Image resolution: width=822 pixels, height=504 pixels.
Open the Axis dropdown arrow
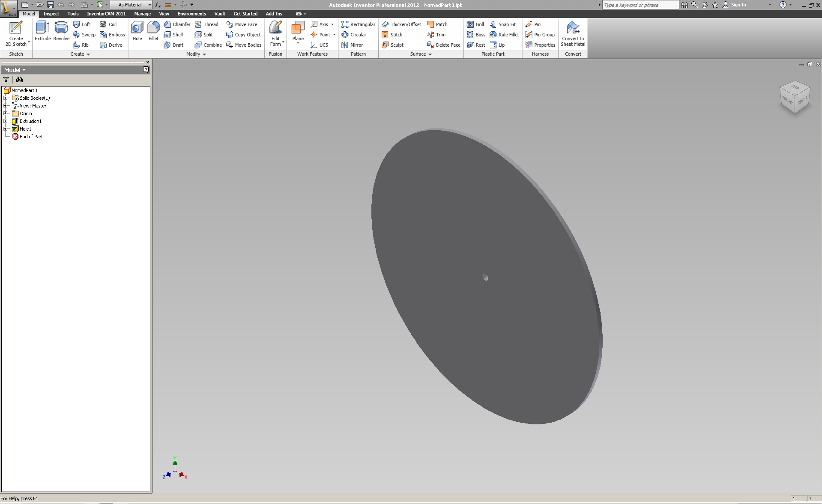tap(332, 24)
